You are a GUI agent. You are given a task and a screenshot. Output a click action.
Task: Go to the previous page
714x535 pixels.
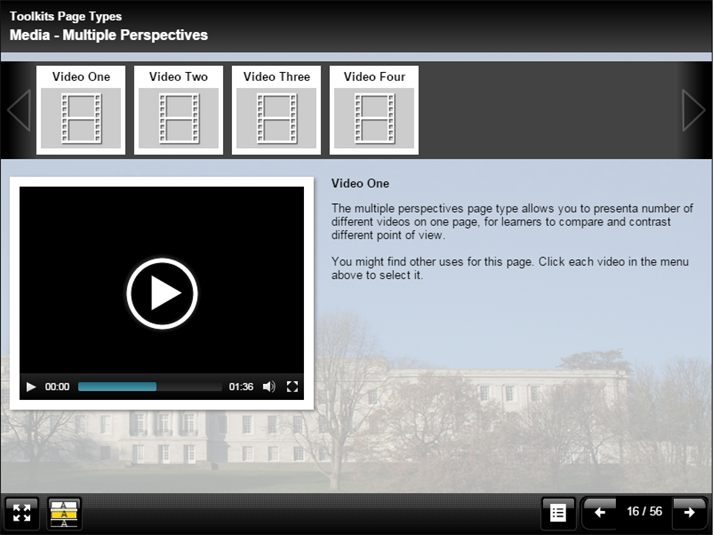(600, 513)
